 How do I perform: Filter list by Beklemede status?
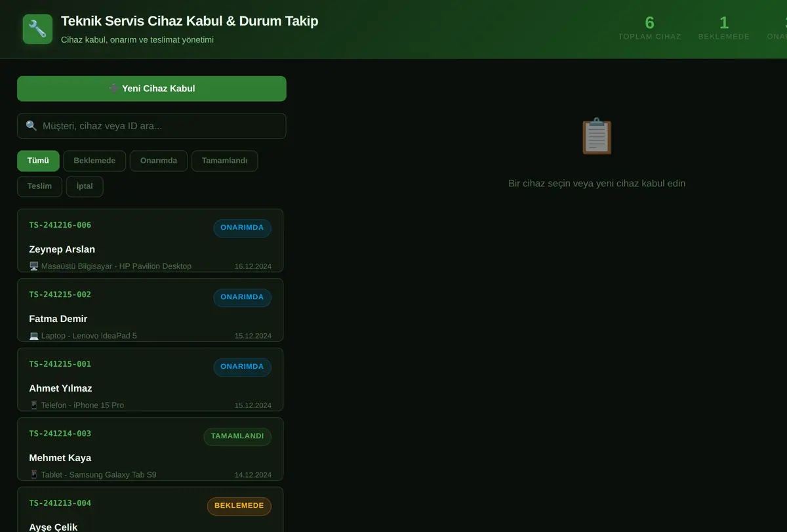click(x=94, y=161)
